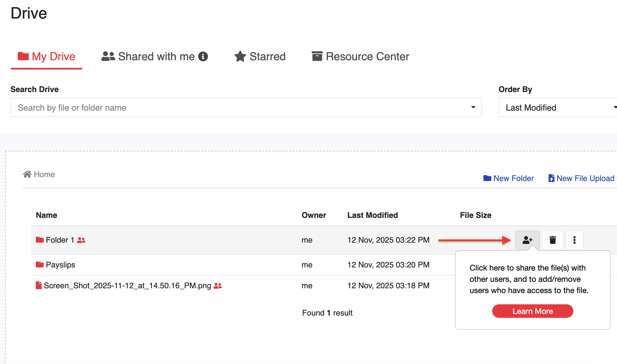This screenshot has height=364, width=617.
Task: Click the trash delete icon for Folder 1
Action: 552,240
